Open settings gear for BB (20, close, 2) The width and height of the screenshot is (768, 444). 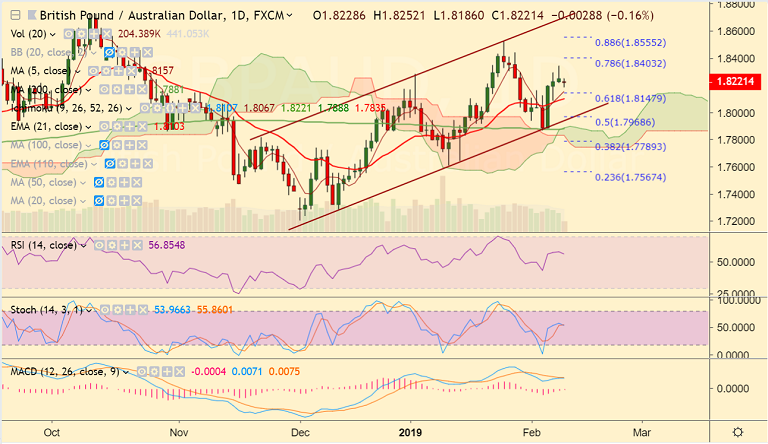(122, 52)
